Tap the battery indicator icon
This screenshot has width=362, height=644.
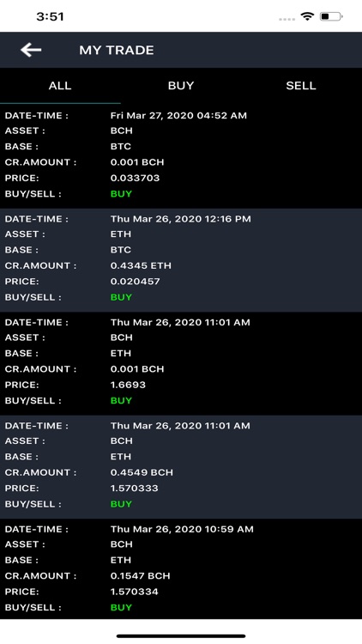tap(331, 17)
